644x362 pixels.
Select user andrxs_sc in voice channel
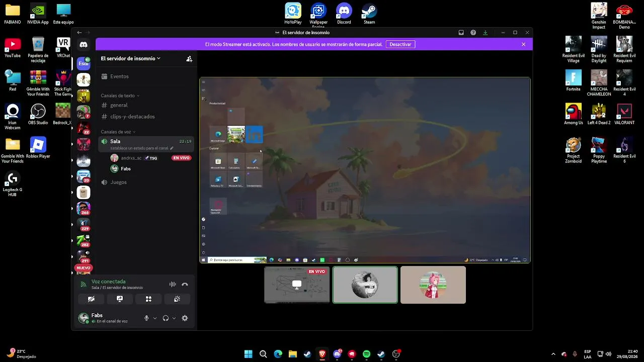click(131, 158)
